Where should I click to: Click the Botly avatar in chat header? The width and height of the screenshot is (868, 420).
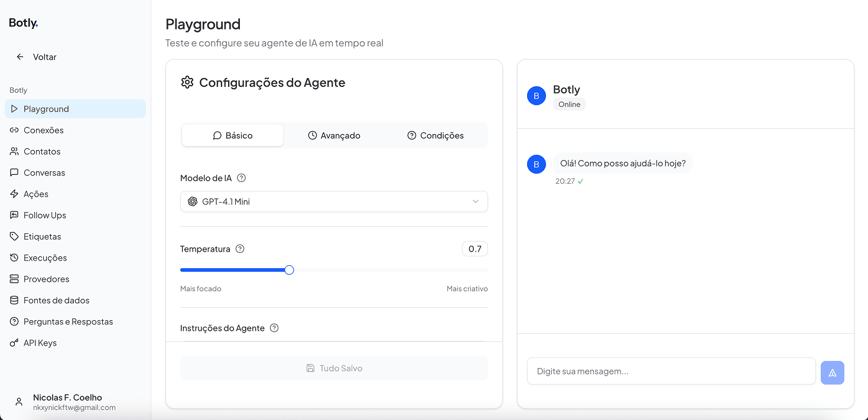(536, 96)
